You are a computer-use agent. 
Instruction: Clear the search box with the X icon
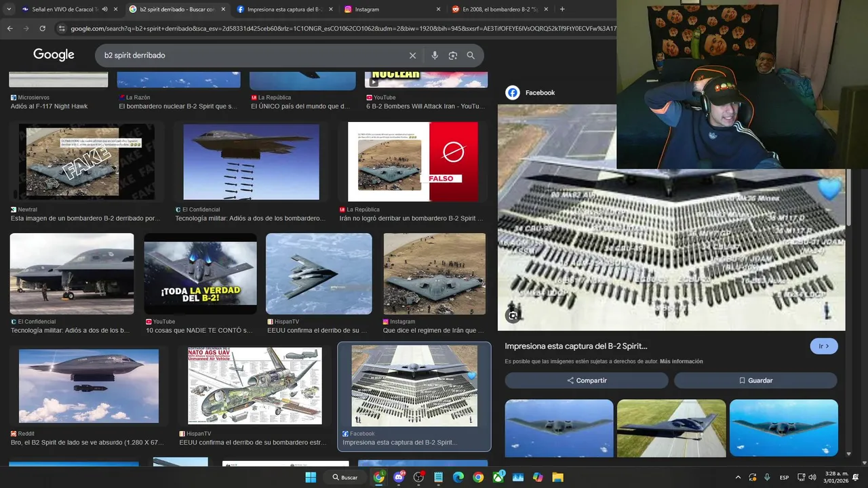[x=412, y=56]
